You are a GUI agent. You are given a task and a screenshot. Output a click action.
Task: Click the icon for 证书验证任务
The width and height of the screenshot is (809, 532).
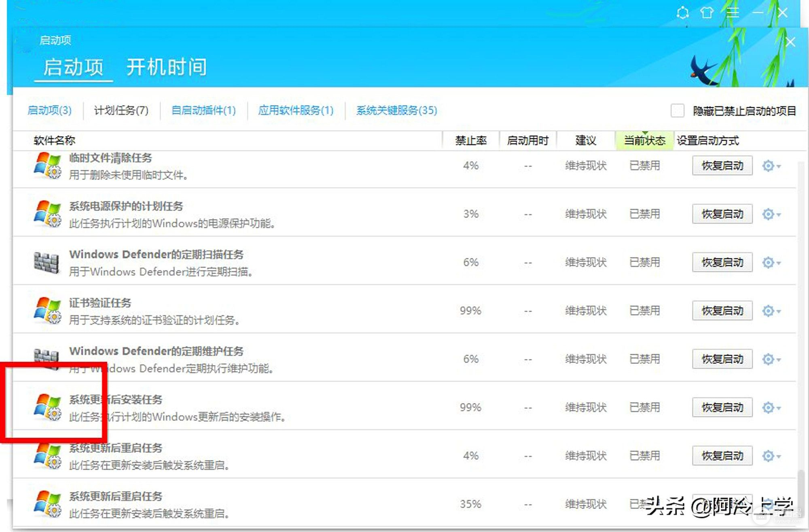(47, 310)
